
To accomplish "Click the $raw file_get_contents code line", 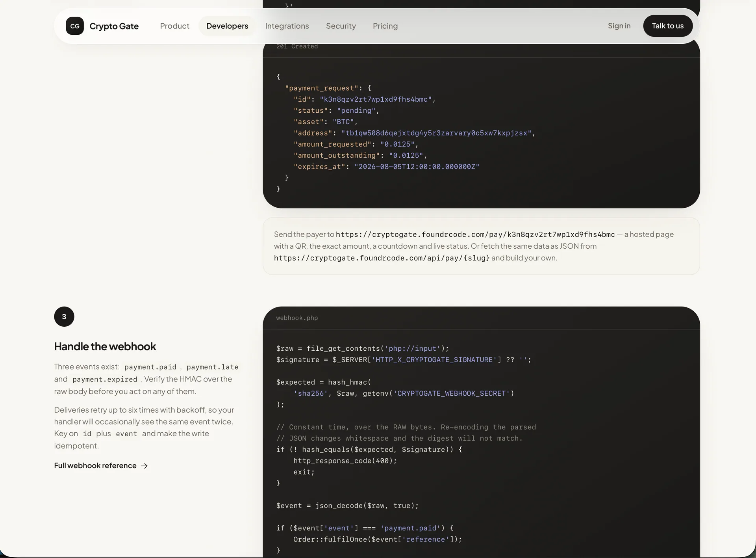I will tap(363, 349).
